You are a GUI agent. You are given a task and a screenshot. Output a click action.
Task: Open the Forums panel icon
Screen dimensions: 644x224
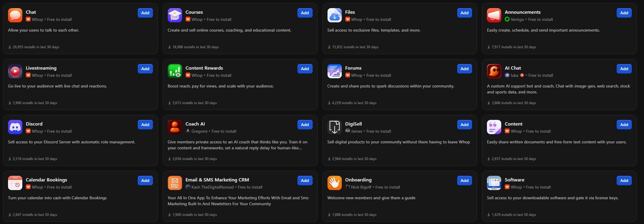[334, 71]
